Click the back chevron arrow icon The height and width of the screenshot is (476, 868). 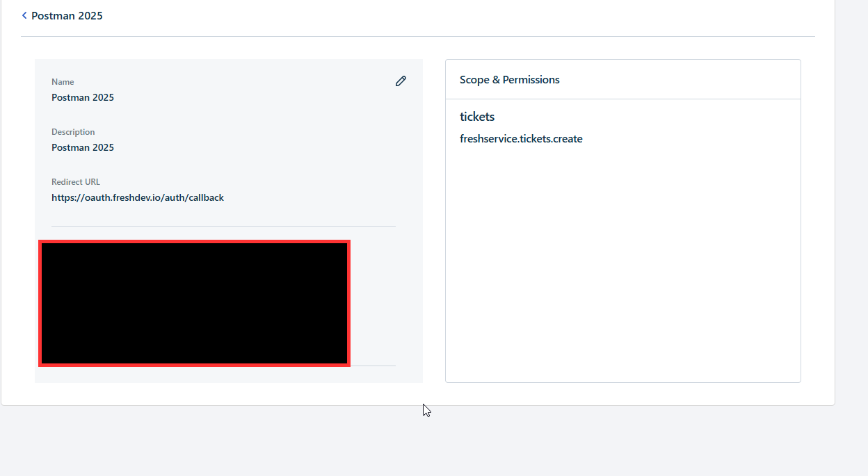click(x=24, y=15)
